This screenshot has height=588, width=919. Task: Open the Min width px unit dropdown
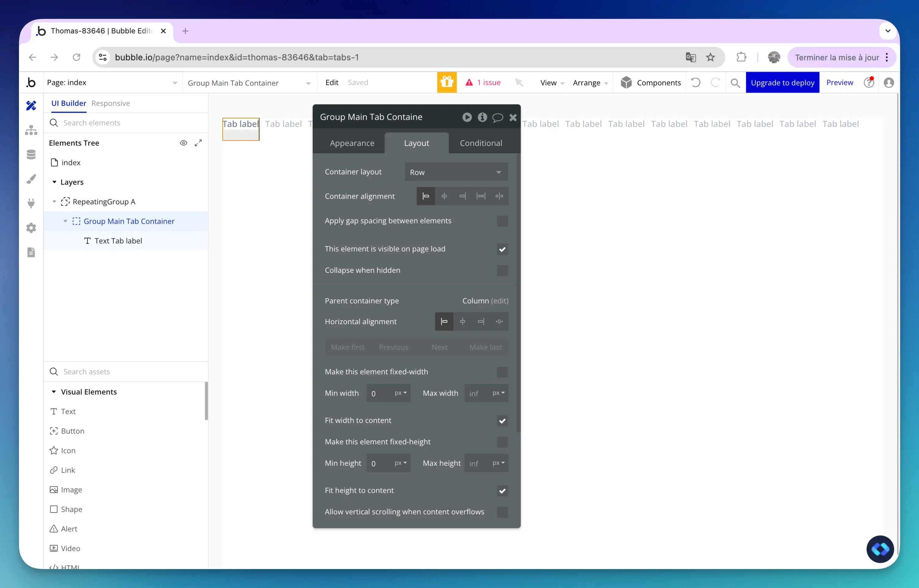coord(401,393)
